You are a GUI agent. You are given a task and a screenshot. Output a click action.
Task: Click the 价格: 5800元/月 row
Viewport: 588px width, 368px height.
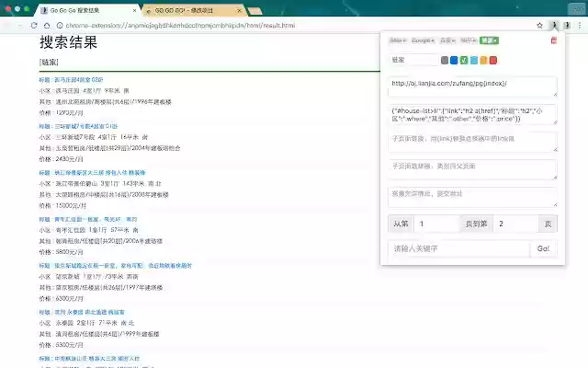pos(62,252)
